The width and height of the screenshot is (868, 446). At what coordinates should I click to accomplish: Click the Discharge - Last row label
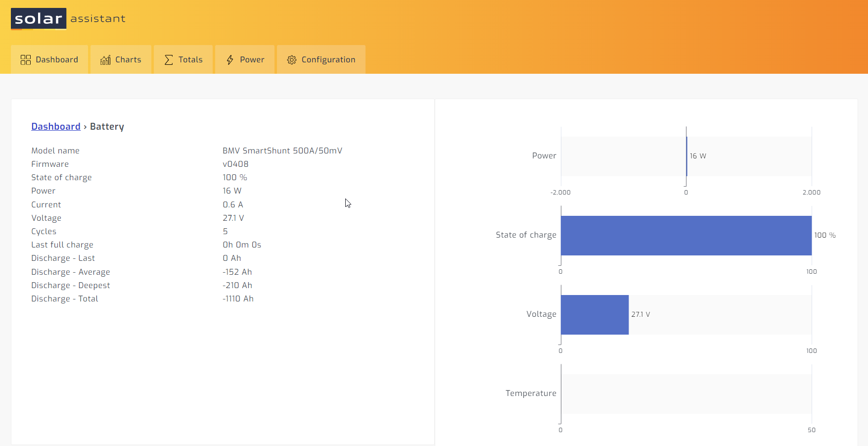pos(63,258)
